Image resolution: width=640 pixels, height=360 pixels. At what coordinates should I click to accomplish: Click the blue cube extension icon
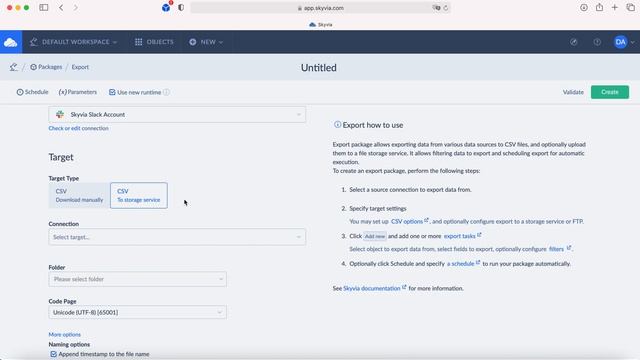[166, 7]
